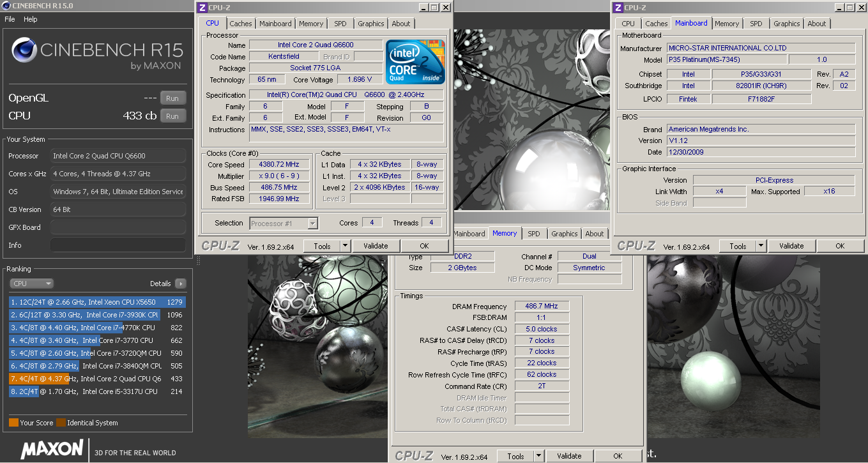Click Validate in Mainboard window
Image resolution: width=868 pixels, height=463 pixels.
791,246
